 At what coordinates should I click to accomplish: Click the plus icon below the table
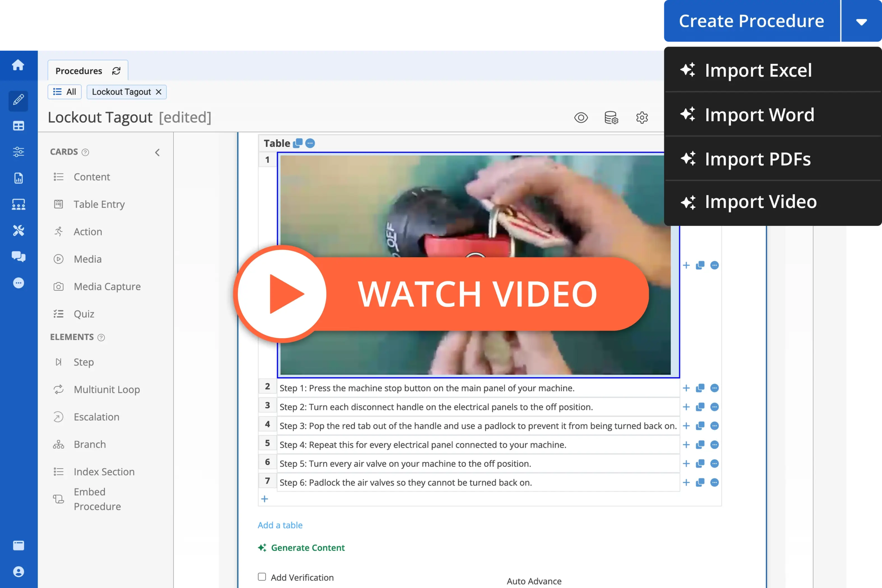pos(265,499)
